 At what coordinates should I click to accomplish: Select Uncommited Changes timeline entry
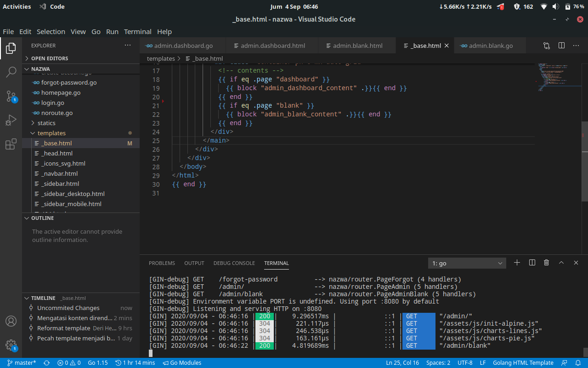click(81, 308)
